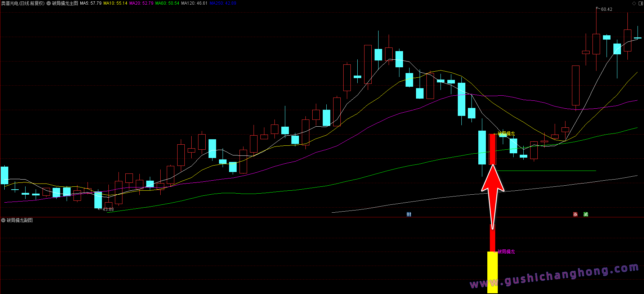Toggle the side panel icon at top-right
644x294 pixels.
[640, 3]
